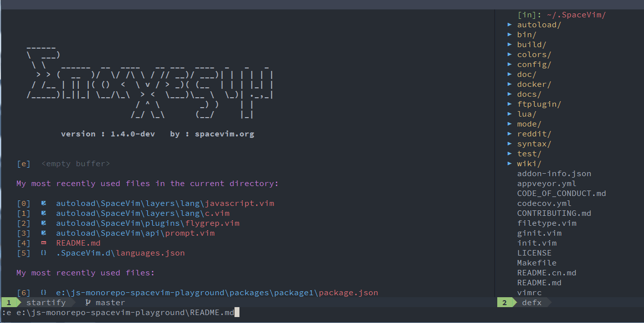This screenshot has height=323, width=644.
Task: Open the mode/ directory in defx
Action: coord(529,124)
